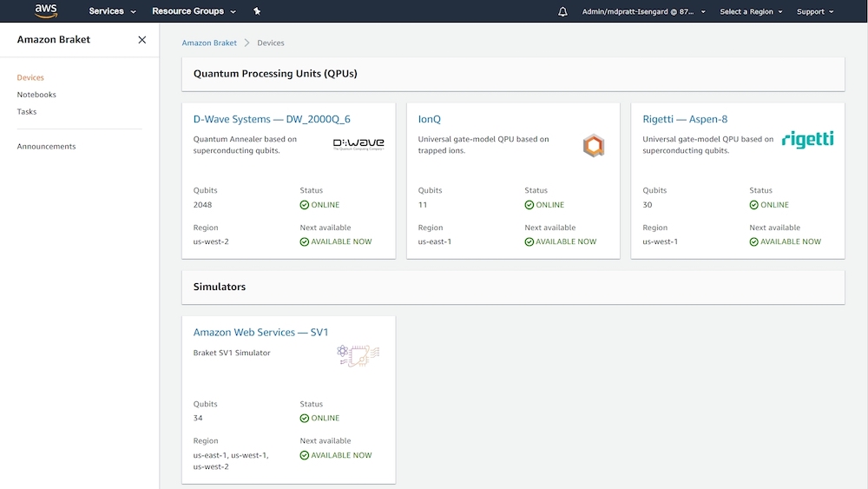Click the IonQ hexagon logo

click(x=594, y=146)
